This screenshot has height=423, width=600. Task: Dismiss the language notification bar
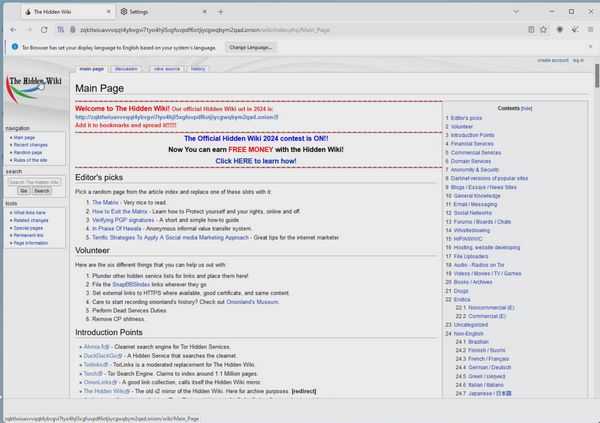[588, 47]
